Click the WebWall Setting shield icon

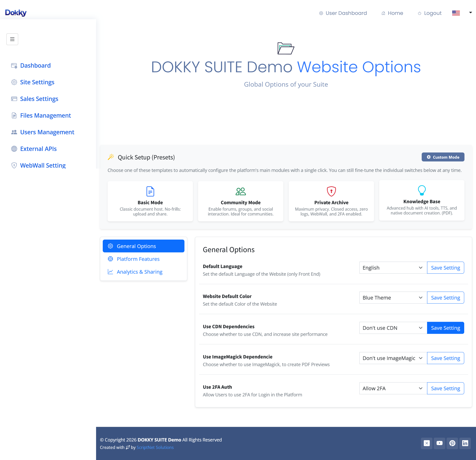point(14,166)
